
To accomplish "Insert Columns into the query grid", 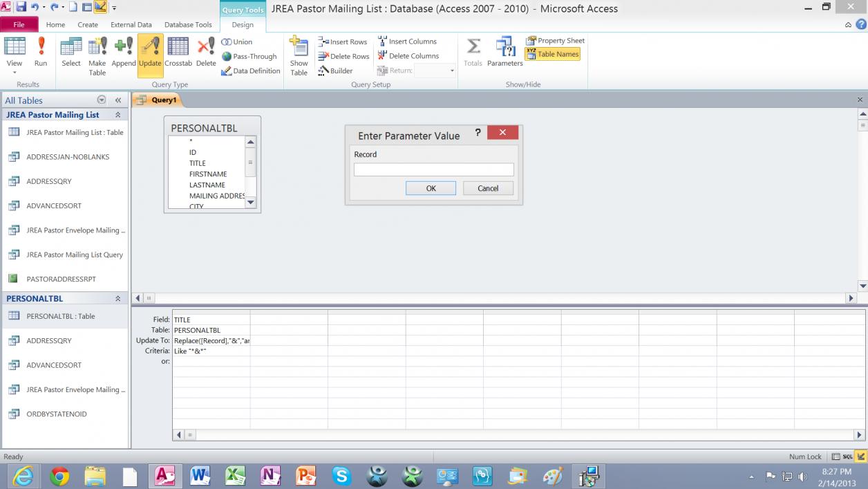I will click(407, 41).
